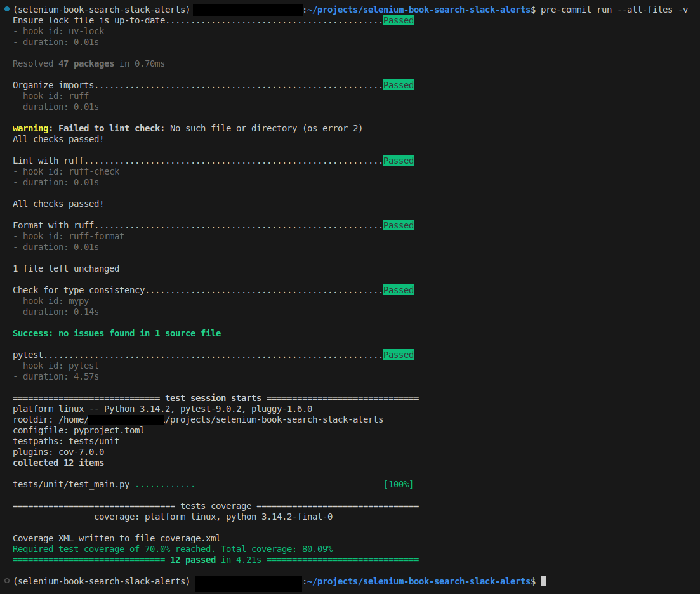Click the Passed badge for Lint with ruff
700x594 pixels.
[398, 161]
